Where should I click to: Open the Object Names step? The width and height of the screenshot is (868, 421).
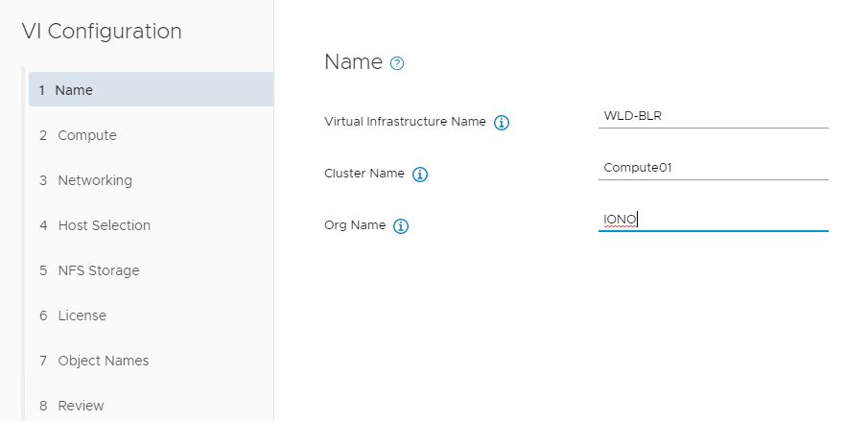pyautogui.click(x=103, y=361)
